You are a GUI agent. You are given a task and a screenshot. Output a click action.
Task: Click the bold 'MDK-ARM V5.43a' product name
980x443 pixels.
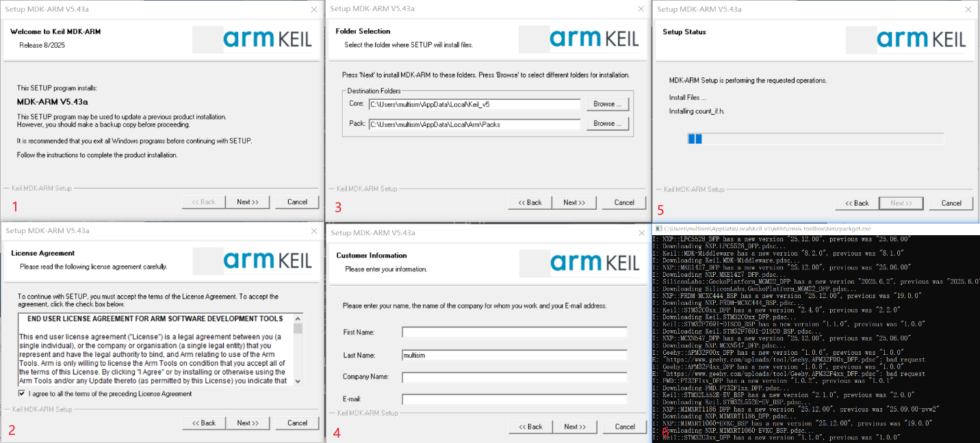point(53,101)
